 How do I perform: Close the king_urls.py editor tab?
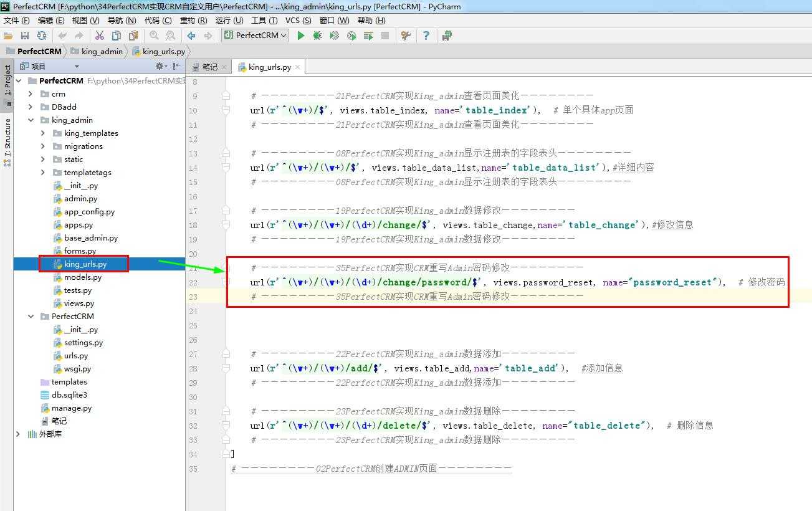click(298, 67)
